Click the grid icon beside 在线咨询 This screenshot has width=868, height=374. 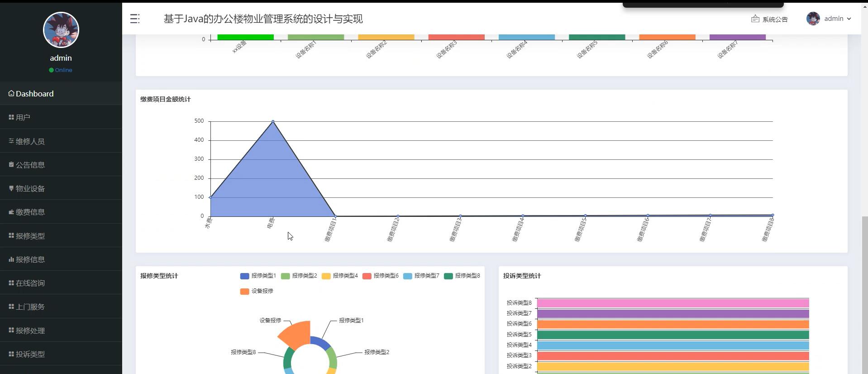(x=11, y=283)
